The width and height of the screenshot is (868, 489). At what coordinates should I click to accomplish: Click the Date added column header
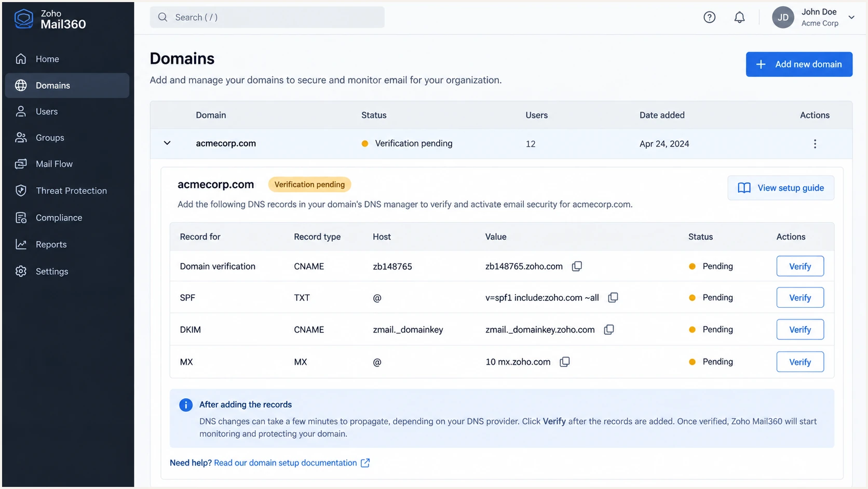(662, 115)
